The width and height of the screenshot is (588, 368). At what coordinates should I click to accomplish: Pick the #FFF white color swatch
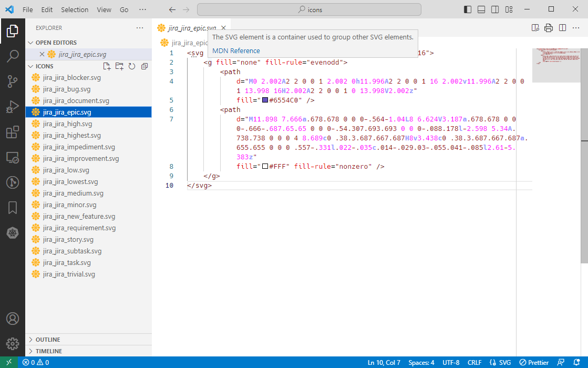pos(265,166)
